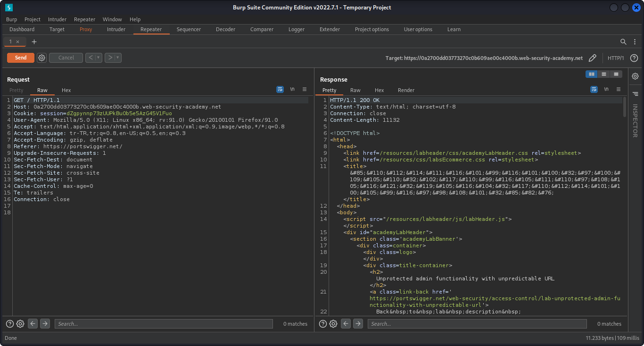This screenshot has height=346, width=644.
Task: Open the Project menu
Action: [x=33, y=19]
